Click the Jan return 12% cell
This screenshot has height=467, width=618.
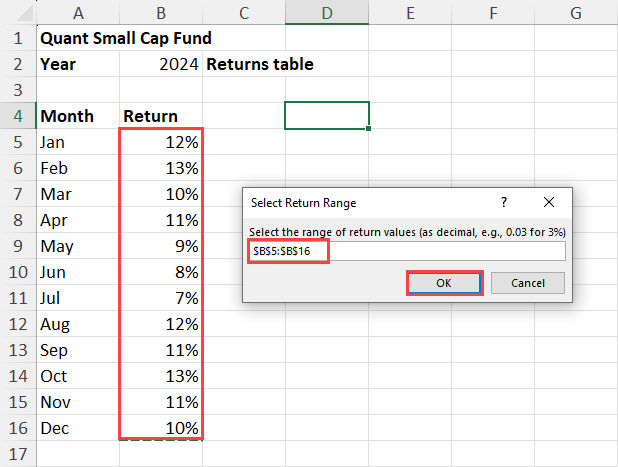click(x=161, y=142)
